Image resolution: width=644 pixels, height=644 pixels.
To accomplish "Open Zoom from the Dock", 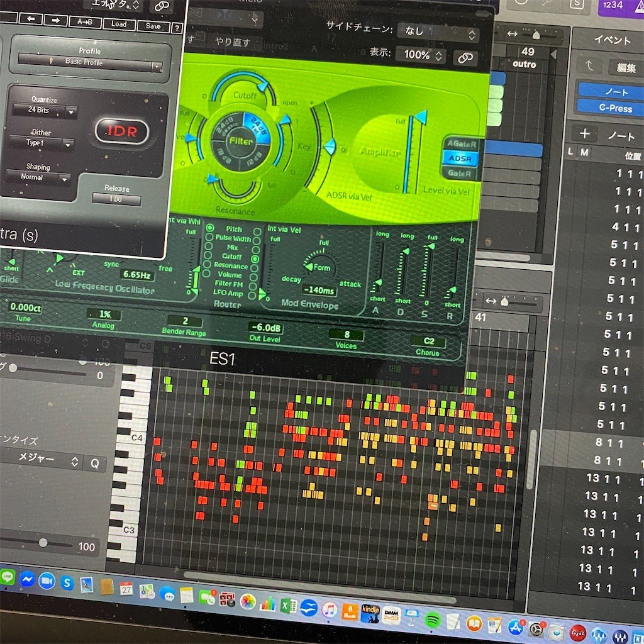I will 47,582.
